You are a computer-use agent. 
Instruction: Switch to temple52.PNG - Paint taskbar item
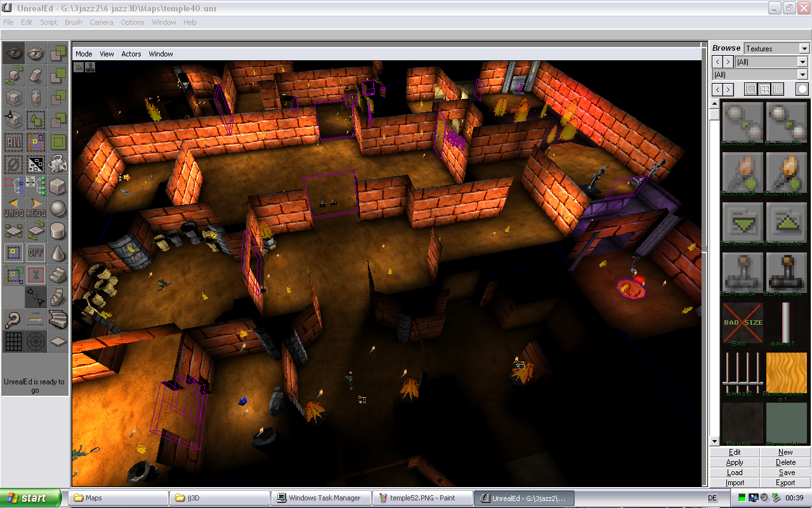click(x=422, y=498)
